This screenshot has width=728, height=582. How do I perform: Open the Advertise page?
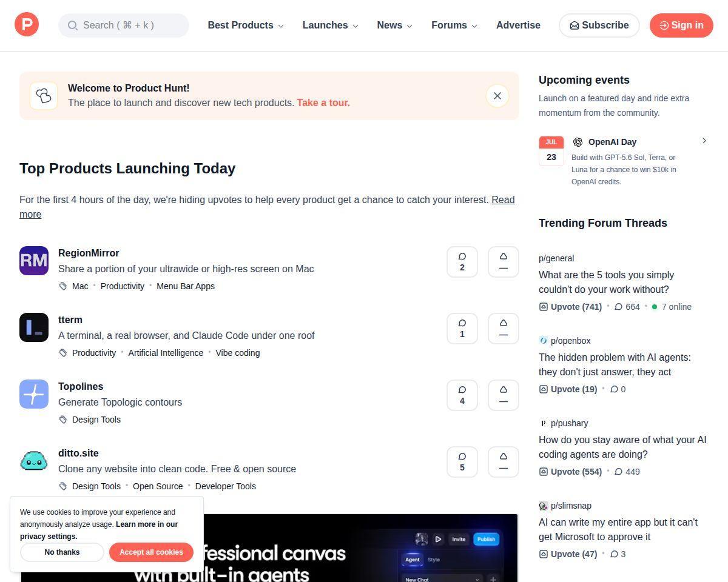click(518, 25)
